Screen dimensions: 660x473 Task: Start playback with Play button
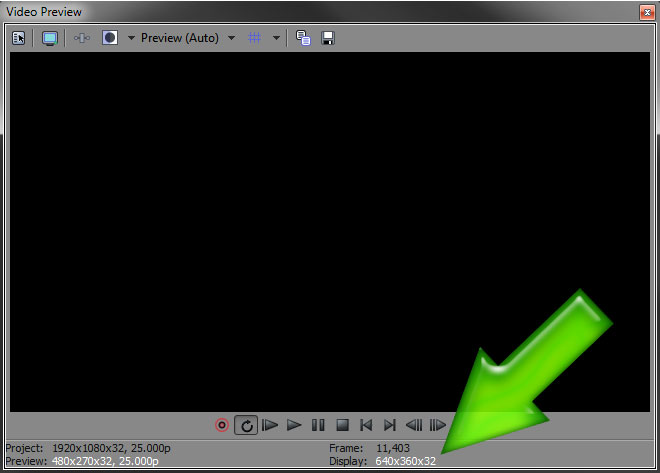[x=294, y=425]
